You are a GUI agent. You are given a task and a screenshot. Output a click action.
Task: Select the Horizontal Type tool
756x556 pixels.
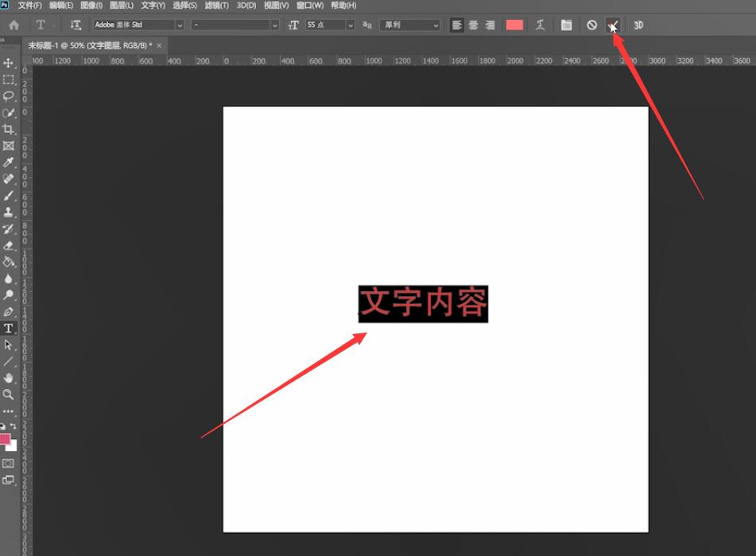(8, 329)
